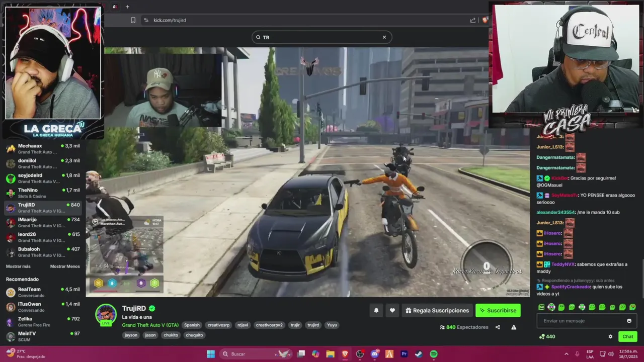Click alexander343554 username in chat
644x362 pixels.
click(556, 212)
